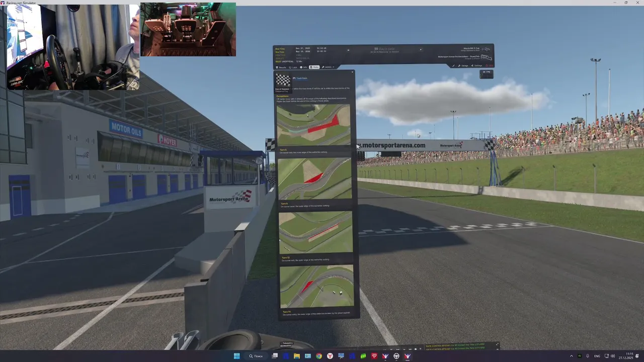Open iRacing session Settings

pyautogui.click(x=476, y=66)
